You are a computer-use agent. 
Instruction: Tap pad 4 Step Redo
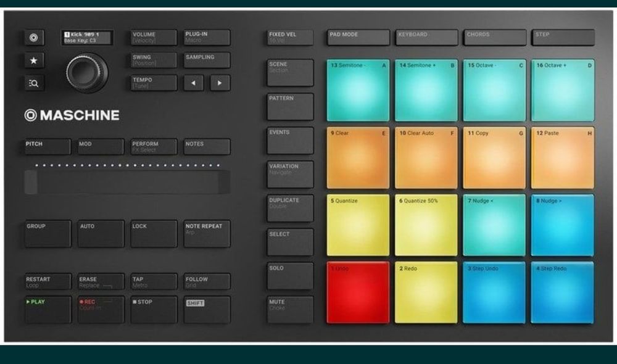563,293
